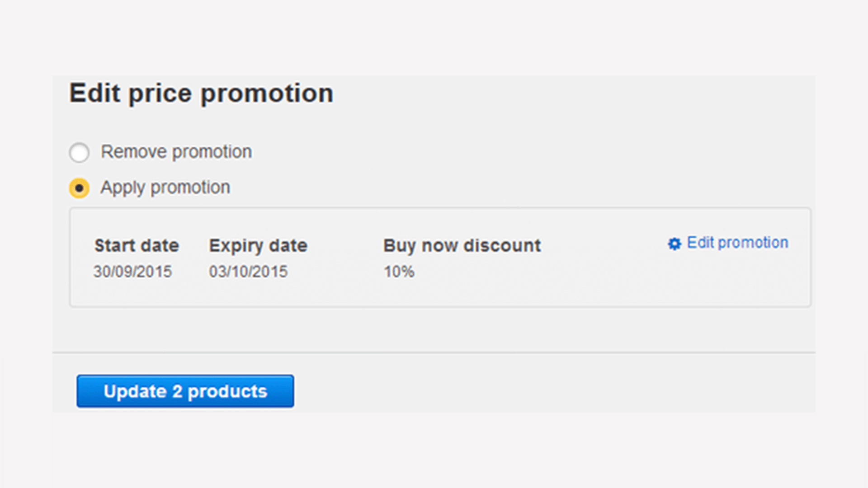Viewport: 868px width, 488px height.
Task: Click the blue Update 2 products text
Action: tap(185, 391)
